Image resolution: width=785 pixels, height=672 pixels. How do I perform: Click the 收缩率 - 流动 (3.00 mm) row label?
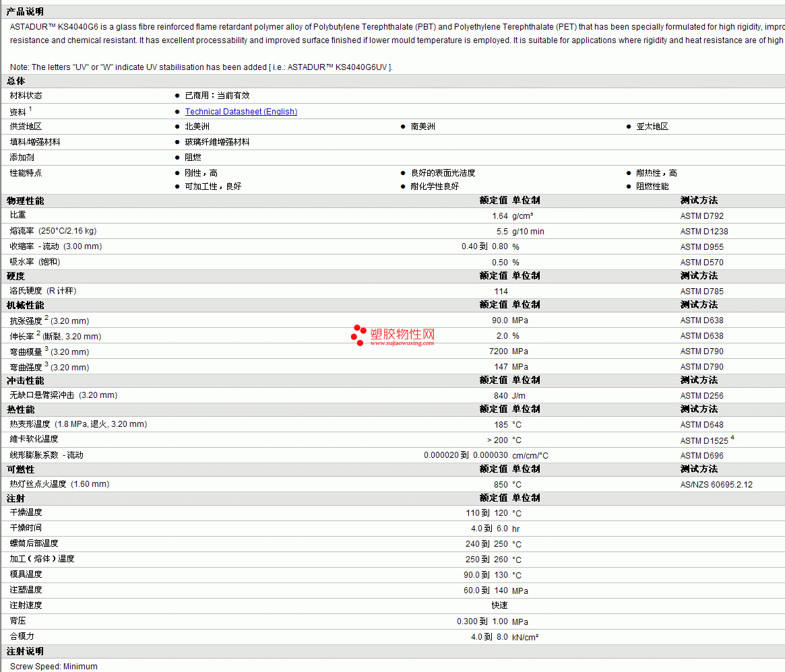pyautogui.click(x=56, y=246)
